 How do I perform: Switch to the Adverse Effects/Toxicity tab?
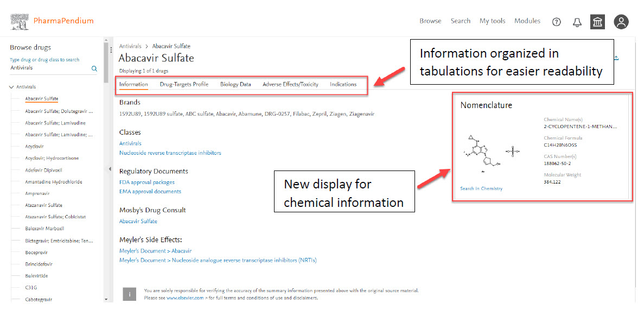coord(290,84)
